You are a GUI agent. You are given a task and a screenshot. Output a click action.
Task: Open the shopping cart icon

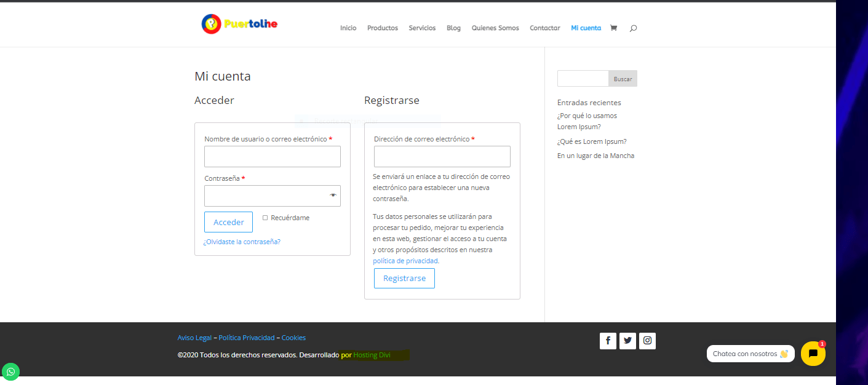click(x=613, y=28)
